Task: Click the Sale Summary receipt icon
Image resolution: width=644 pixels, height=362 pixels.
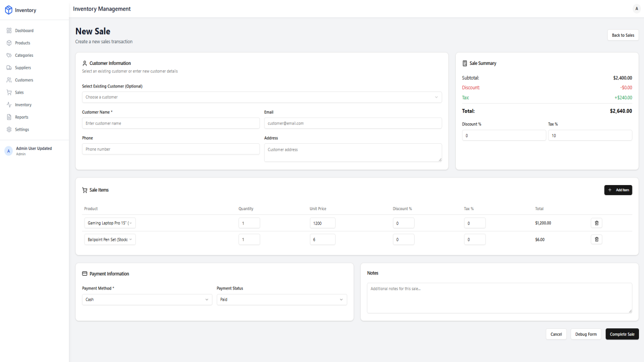Action: tap(465, 63)
